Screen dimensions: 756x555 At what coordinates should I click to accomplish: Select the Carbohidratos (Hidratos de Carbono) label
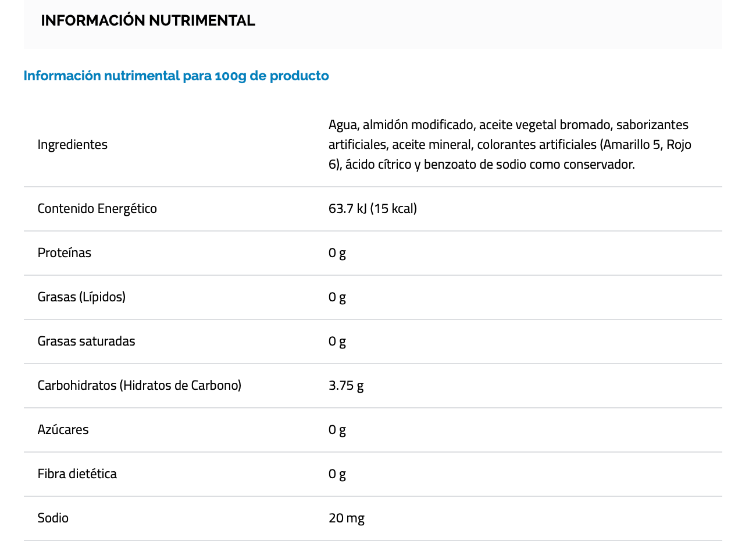[x=140, y=385]
